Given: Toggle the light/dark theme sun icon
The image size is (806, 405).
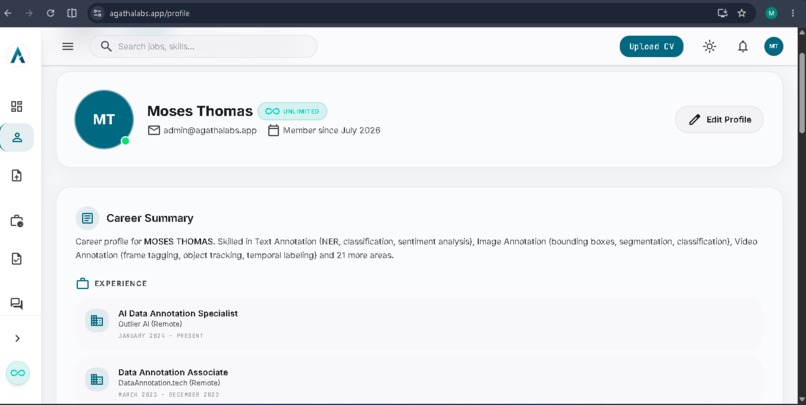Looking at the screenshot, I should coord(709,46).
